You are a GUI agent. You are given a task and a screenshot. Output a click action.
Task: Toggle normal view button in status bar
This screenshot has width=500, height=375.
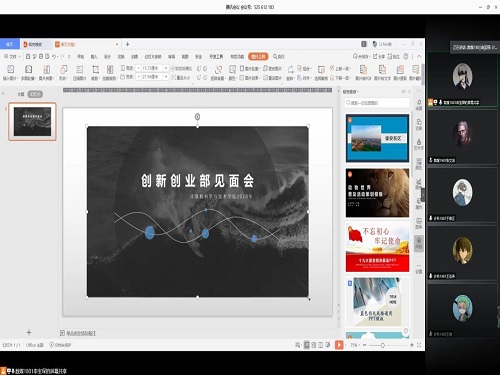[x=307, y=345]
